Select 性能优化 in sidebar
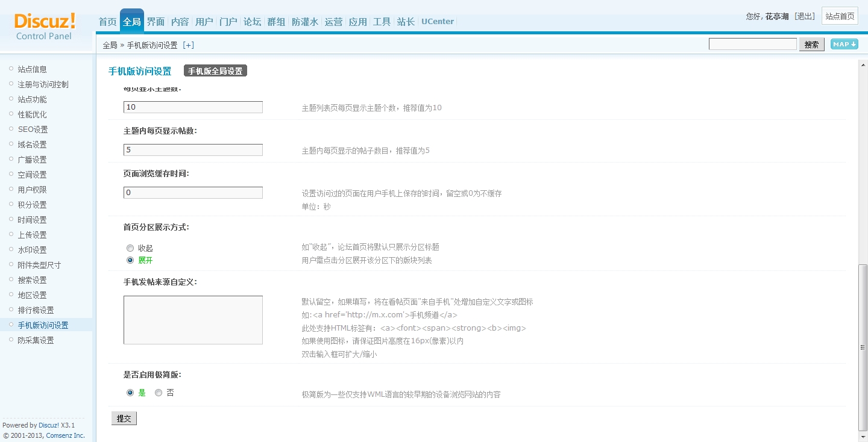The height and width of the screenshot is (442, 868). [33, 114]
